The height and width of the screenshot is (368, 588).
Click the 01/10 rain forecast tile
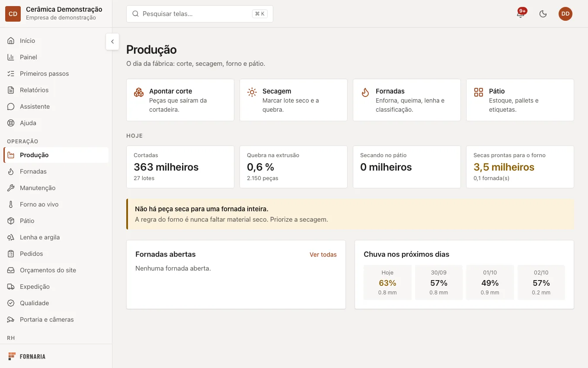tap(490, 282)
